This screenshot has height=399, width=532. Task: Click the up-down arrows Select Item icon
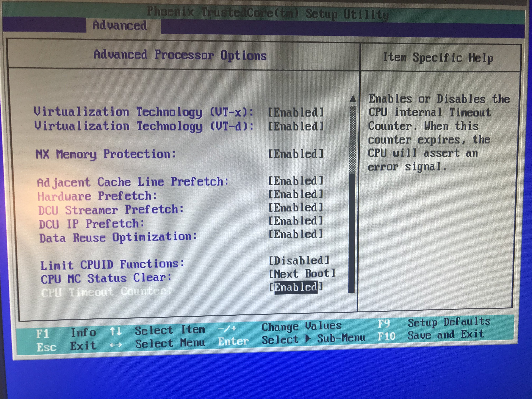point(116,332)
